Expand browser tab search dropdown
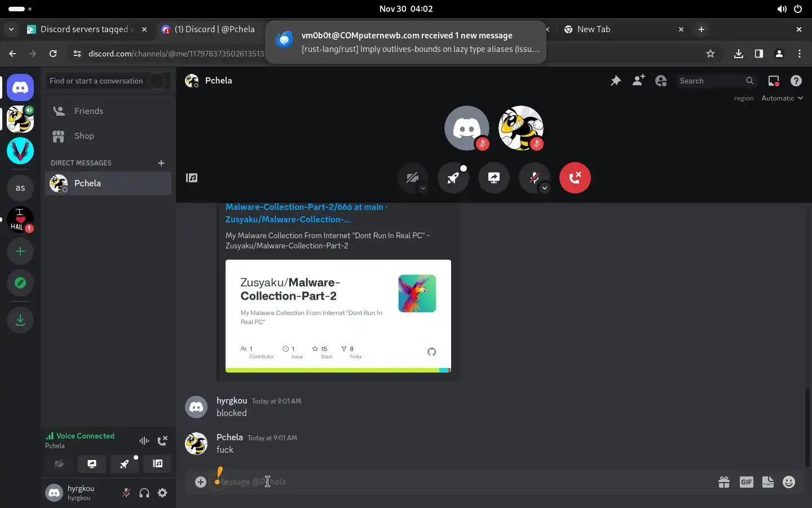Image resolution: width=812 pixels, height=508 pixels. coord(11,29)
